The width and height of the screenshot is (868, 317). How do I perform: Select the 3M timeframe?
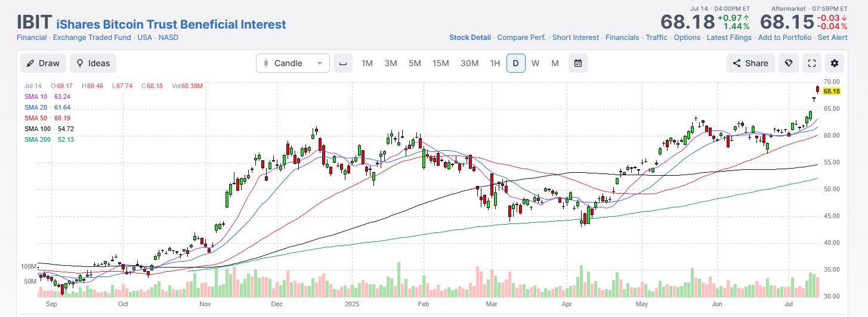(x=391, y=63)
